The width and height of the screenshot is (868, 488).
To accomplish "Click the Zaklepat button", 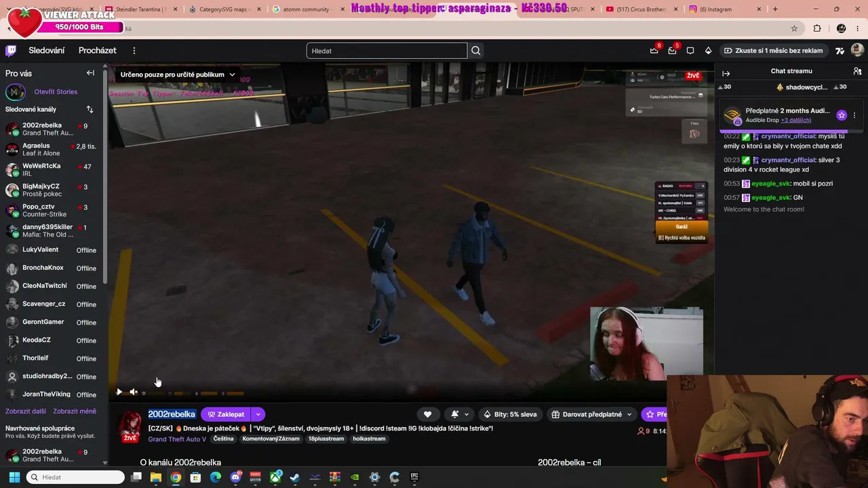I will coord(225,414).
